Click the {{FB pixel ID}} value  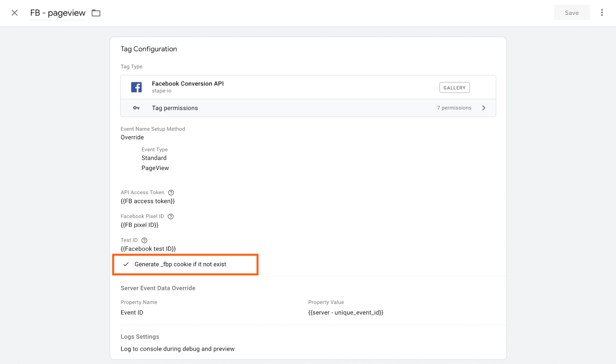[x=139, y=225]
